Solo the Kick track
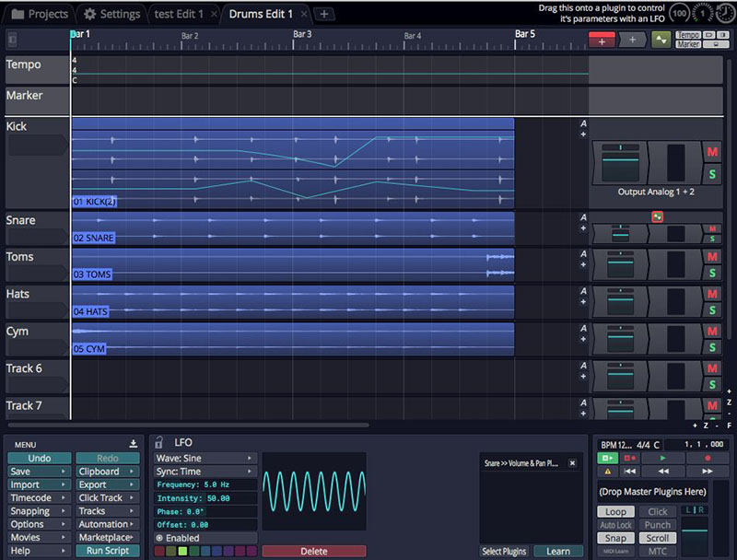The width and height of the screenshot is (737, 560). click(712, 174)
